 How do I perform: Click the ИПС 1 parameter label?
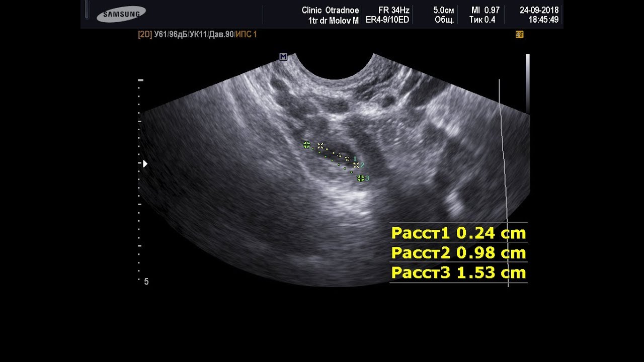tap(247, 35)
